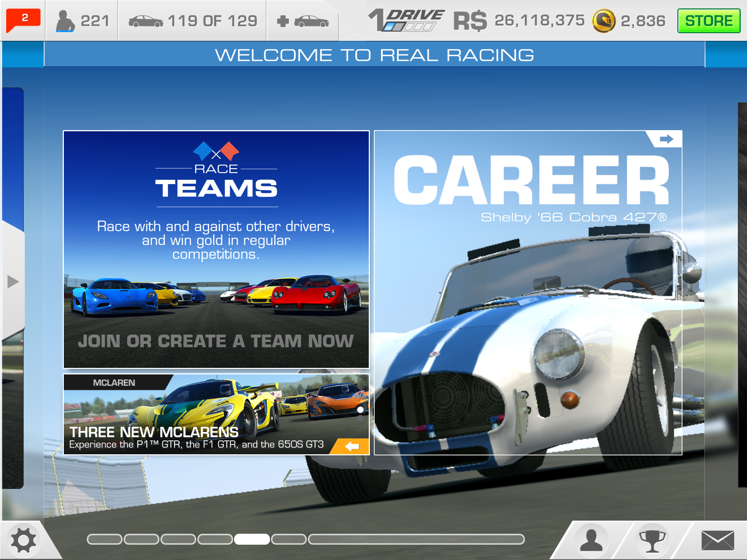The image size is (747, 560).
Task: Check the Drive points meter
Action: click(406, 20)
